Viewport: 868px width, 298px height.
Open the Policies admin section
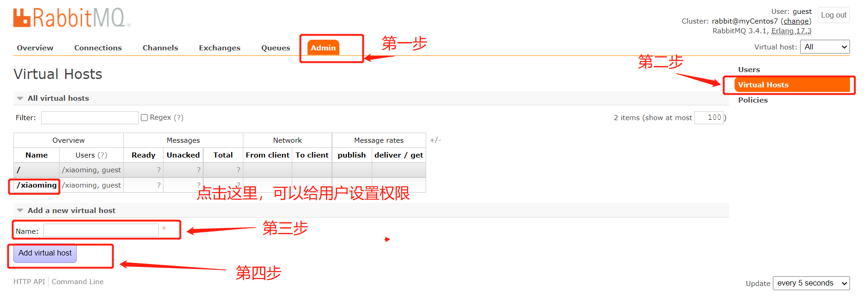pyautogui.click(x=753, y=100)
